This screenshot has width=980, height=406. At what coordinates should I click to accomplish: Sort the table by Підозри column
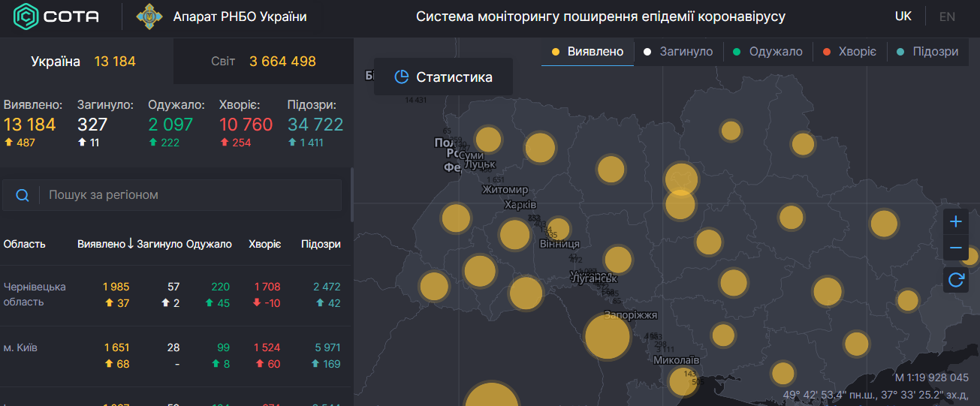(x=321, y=244)
